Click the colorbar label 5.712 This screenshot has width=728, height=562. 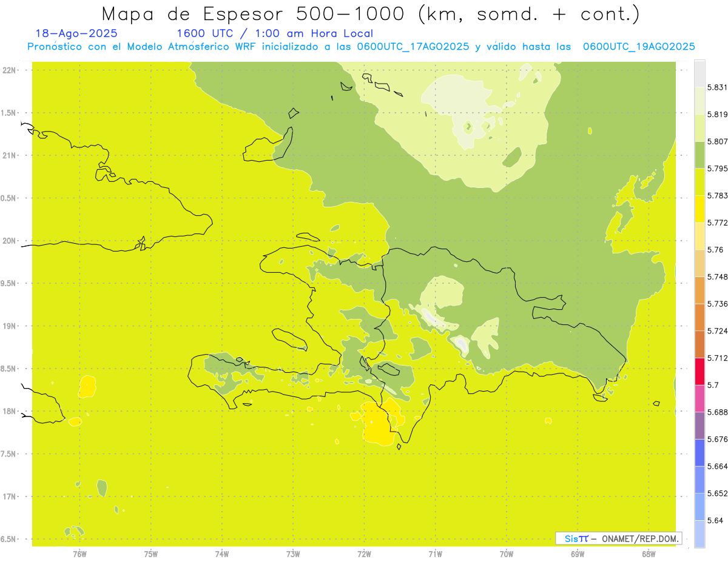(x=717, y=358)
